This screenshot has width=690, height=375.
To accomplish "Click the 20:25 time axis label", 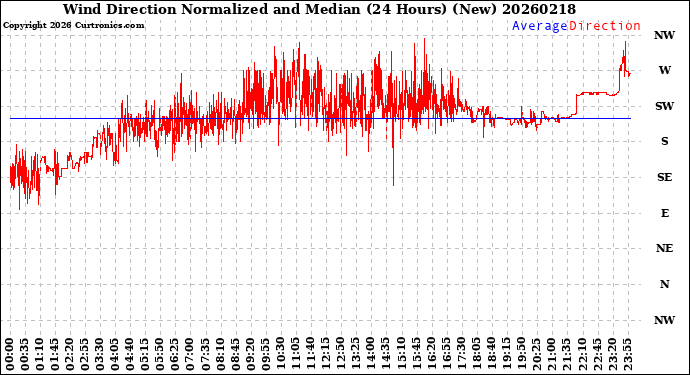I will click(537, 355).
